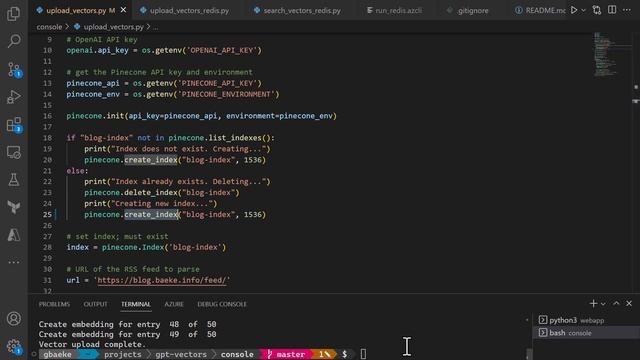Viewport: 640px width, 360px height.
Task: Expand the breadcrumb ellipsis symbol
Action: tap(156, 27)
